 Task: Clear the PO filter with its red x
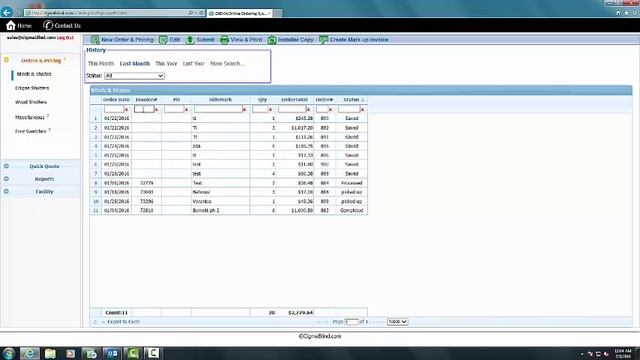pos(186,110)
